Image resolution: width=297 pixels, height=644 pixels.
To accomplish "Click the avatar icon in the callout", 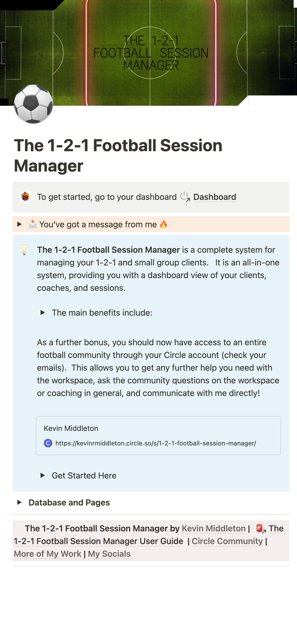I will (x=25, y=197).
